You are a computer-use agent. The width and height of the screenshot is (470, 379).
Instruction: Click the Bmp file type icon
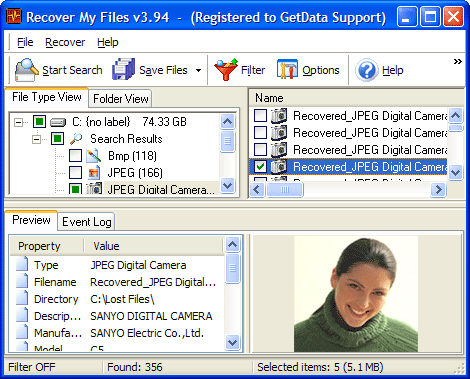[94, 156]
